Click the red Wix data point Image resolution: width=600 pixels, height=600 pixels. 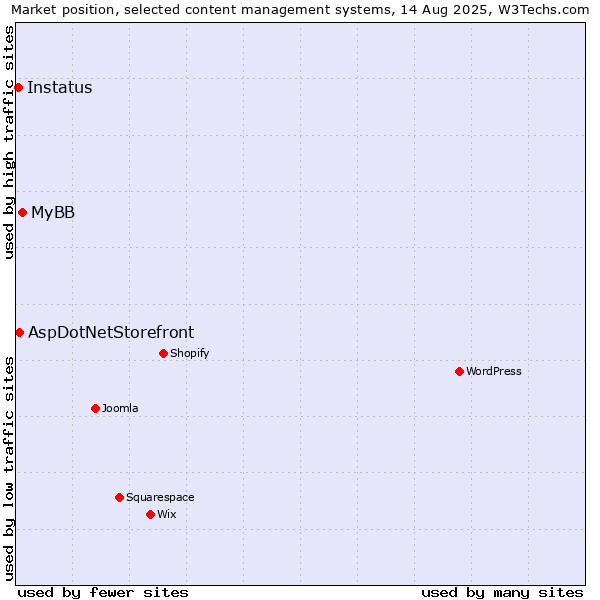point(150,515)
